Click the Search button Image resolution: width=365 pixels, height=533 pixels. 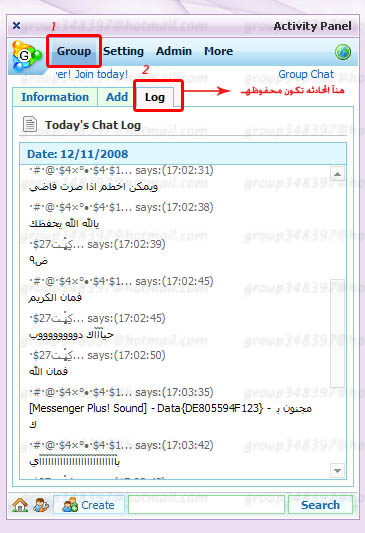(320, 505)
